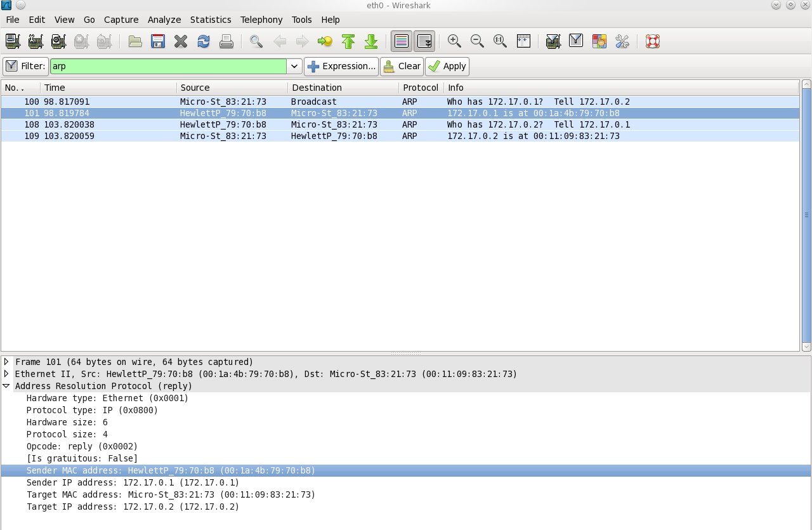
Task: Select the Opcode: reply (0x0002) line
Action: click(82, 446)
